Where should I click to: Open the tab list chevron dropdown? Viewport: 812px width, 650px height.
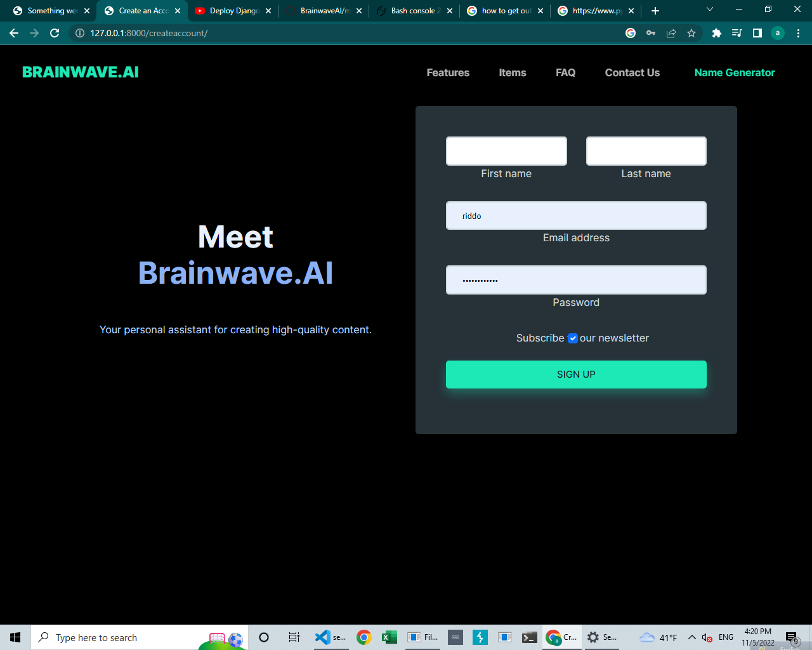pos(709,10)
